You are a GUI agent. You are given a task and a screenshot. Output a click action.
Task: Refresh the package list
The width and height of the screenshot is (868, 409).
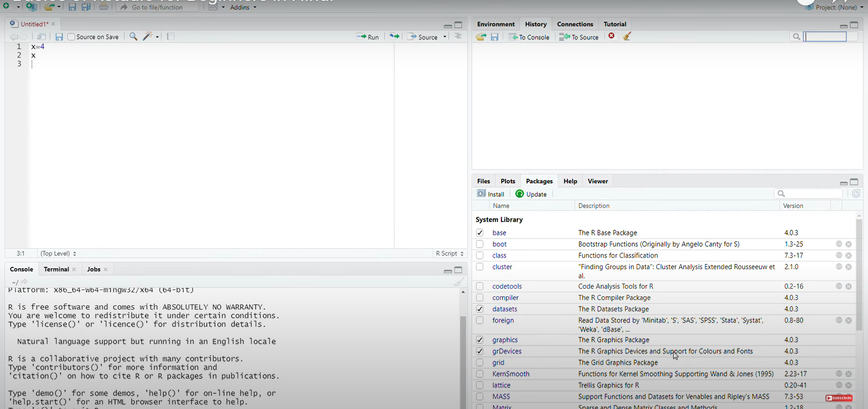point(856,194)
